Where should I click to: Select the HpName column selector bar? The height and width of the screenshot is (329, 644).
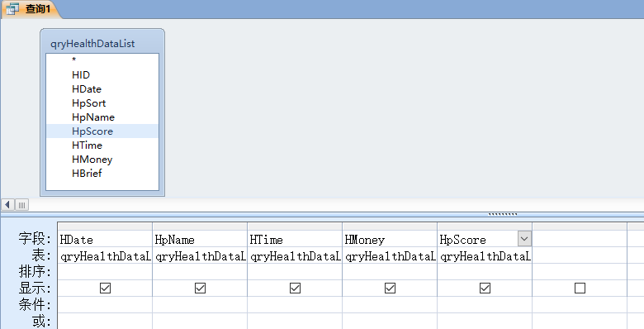pos(200,226)
